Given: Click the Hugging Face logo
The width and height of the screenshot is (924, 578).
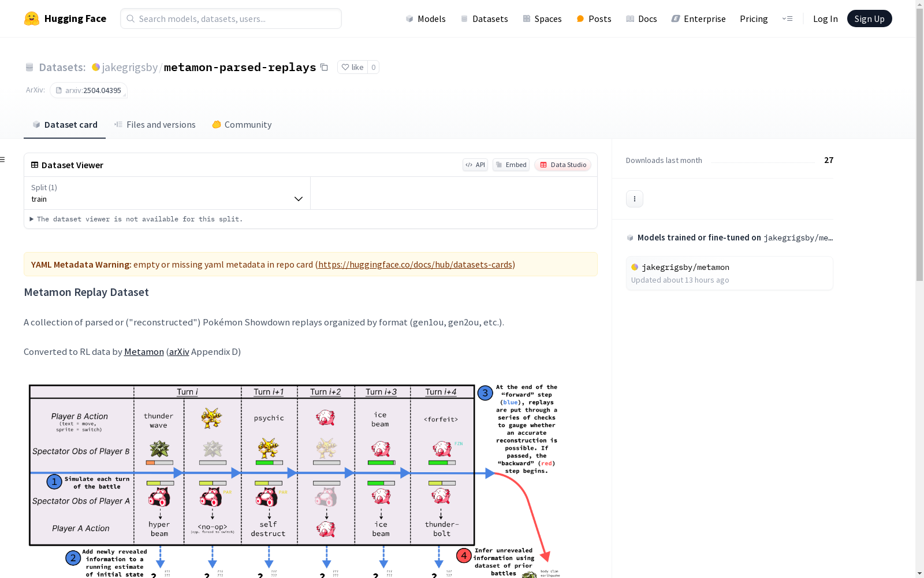Looking at the screenshot, I should [x=65, y=18].
